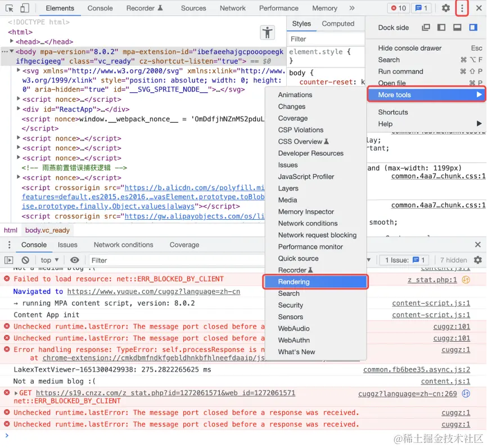The height and width of the screenshot is (448, 487).
Task: Click Run command menu item
Action: [400, 71]
